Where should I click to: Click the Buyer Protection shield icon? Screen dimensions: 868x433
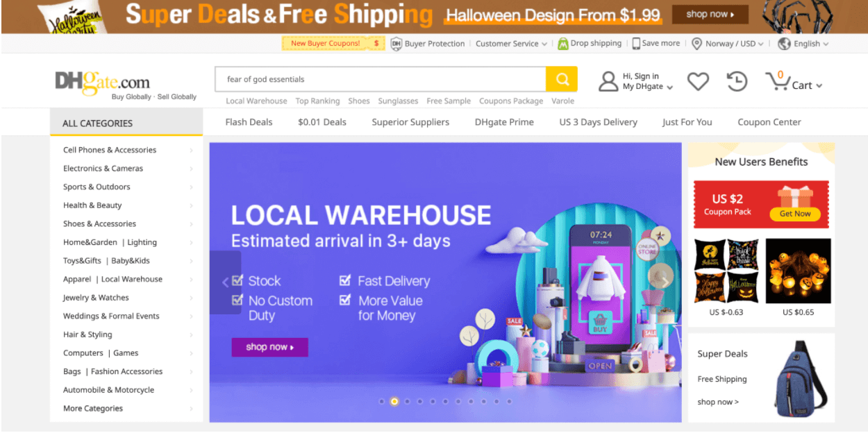coord(397,44)
